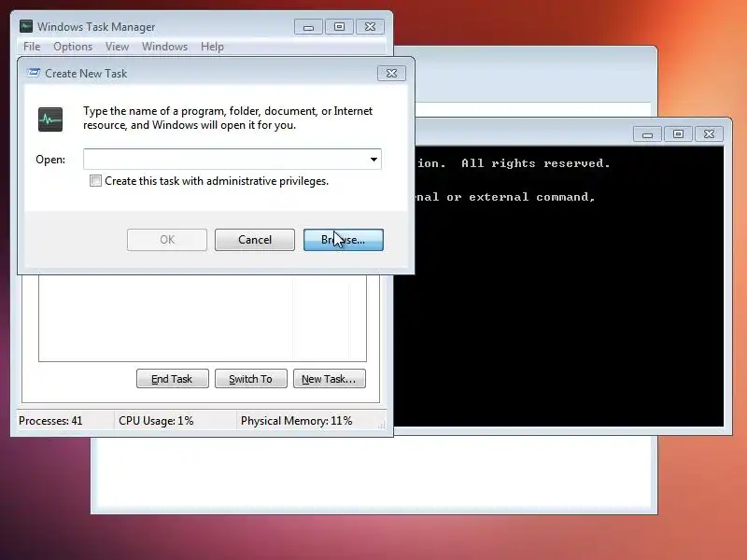Image resolution: width=747 pixels, height=560 pixels.
Task: Open the File menu in Task Manager
Action: (32, 47)
